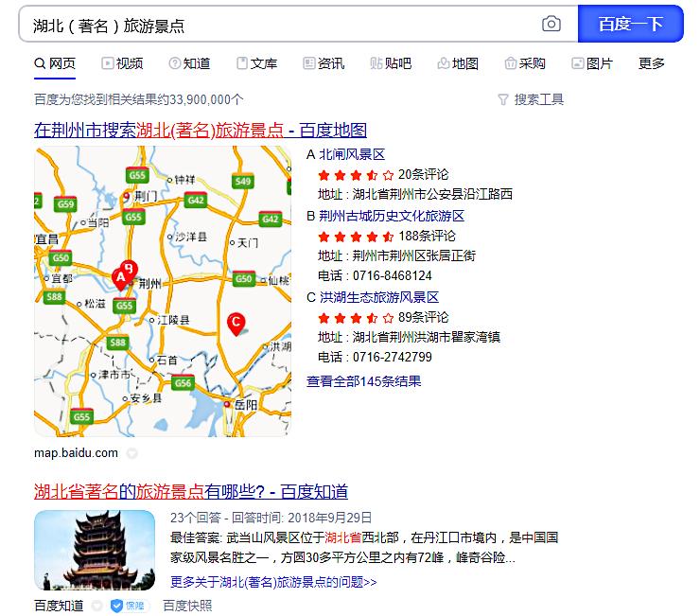Open 北闸风景区 listing
The height and width of the screenshot is (616, 700).
[351, 154]
